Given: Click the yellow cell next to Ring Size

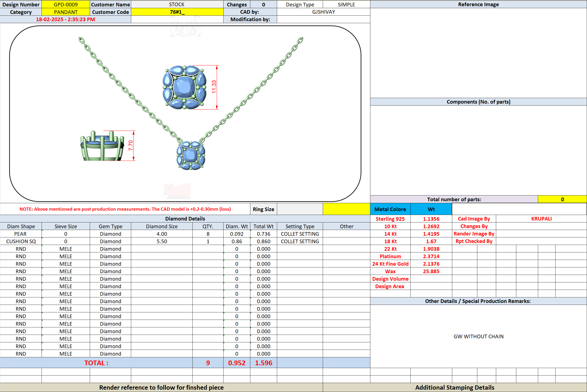Looking at the screenshot, I should click(x=346, y=209).
